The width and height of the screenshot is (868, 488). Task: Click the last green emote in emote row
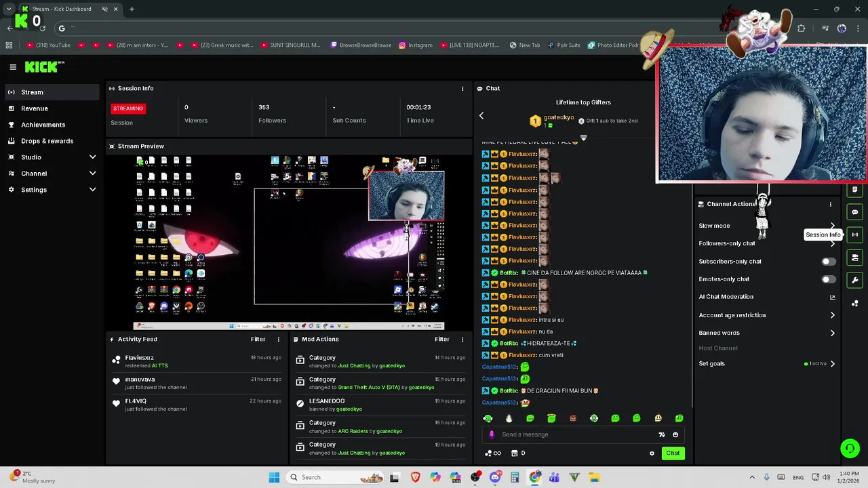click(x=679, y=418)
